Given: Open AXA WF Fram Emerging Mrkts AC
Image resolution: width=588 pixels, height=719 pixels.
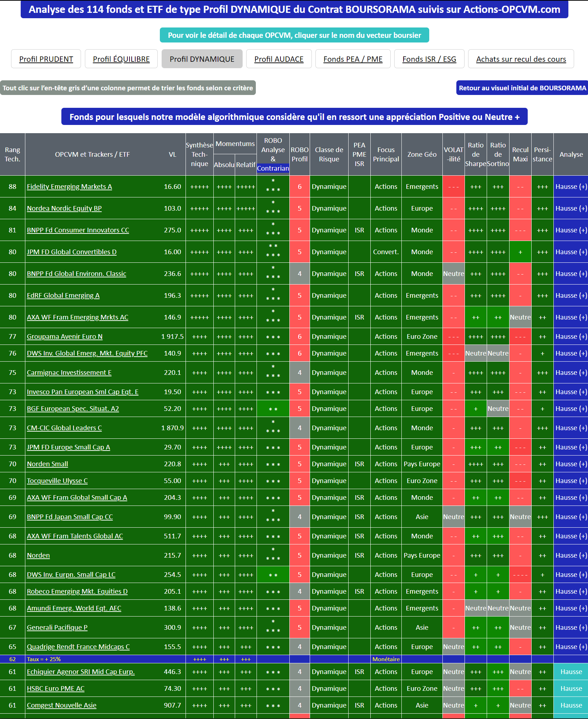Looking at the screenshot, I should [78, 317].
